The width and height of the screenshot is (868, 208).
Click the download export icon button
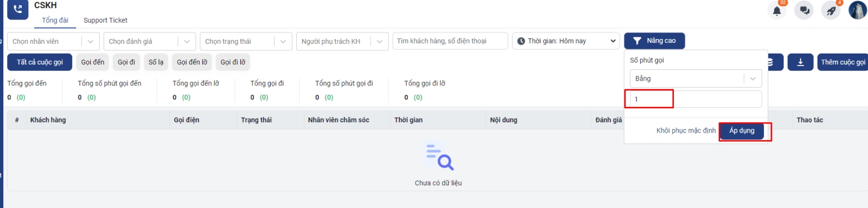point(800,62)
